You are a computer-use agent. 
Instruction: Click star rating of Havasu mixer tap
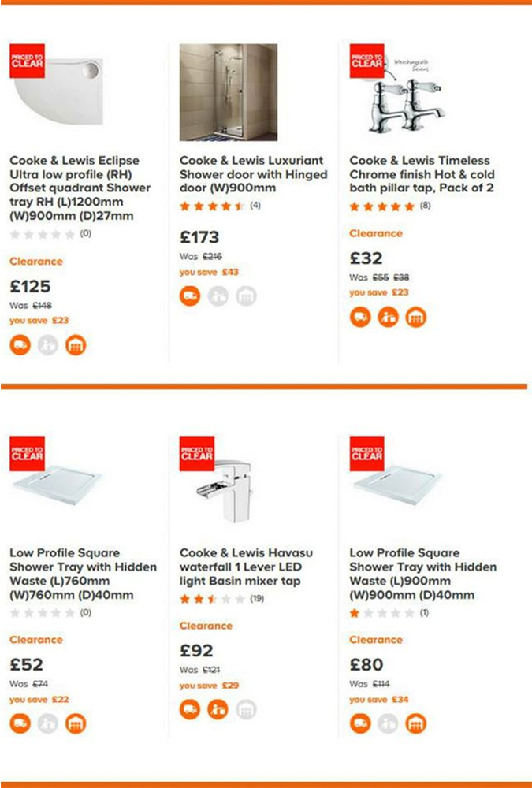point(212,599)
